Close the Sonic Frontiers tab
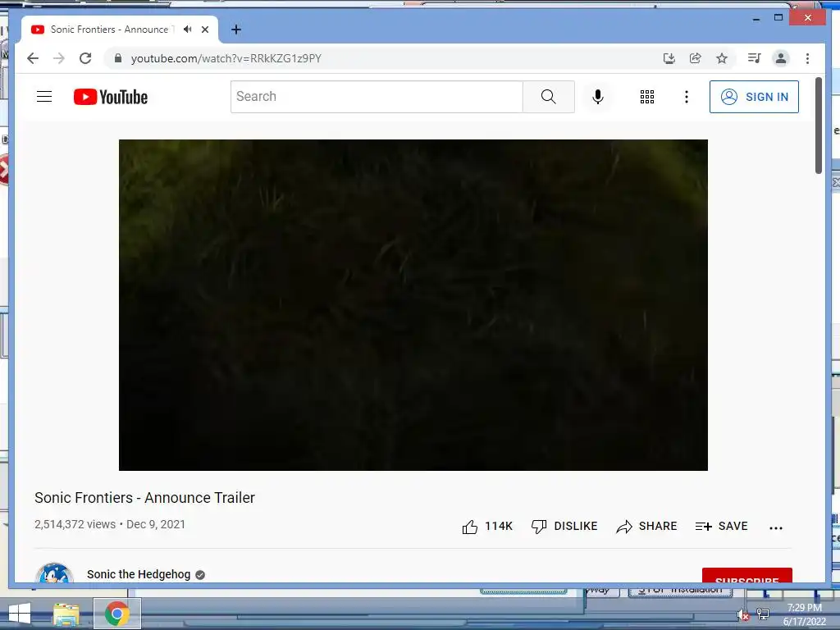This screenshot has width=840, height=630. tap(205, 30)
